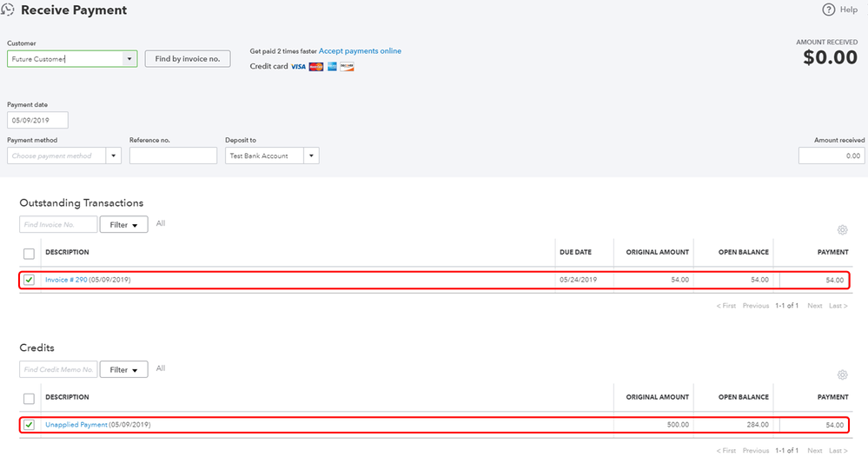Click the Discover card logo
Screen dimensions: 868x457
tap(347, 67)
